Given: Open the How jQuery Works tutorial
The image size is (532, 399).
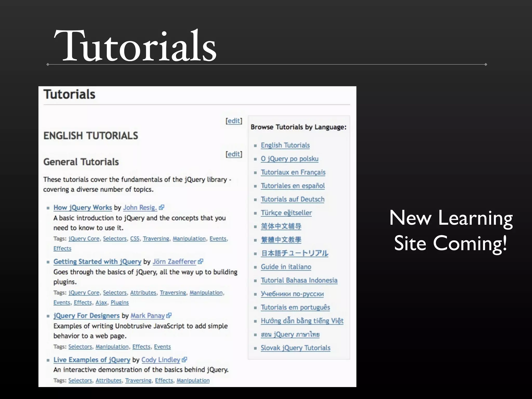Looking at the screenshot, I should point(83,208).
